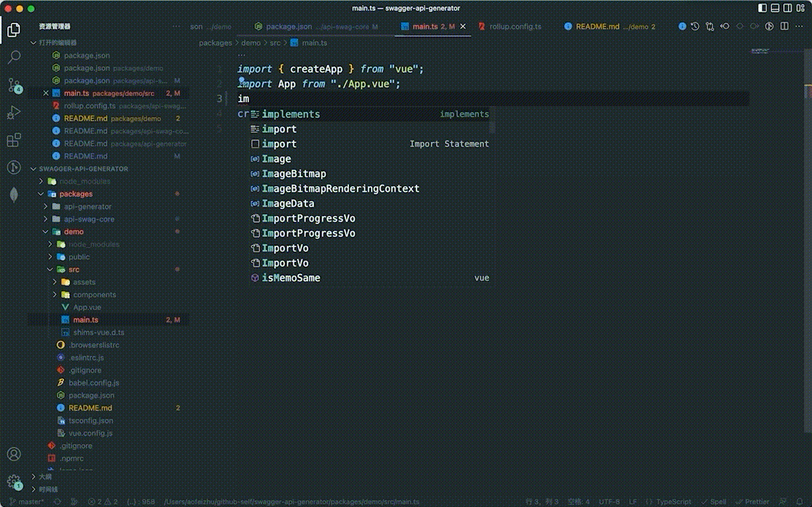The height and width of the screenshot is (507, 812).
Task: Click the previous revision arrow icon
Action: tap(725, 27)
